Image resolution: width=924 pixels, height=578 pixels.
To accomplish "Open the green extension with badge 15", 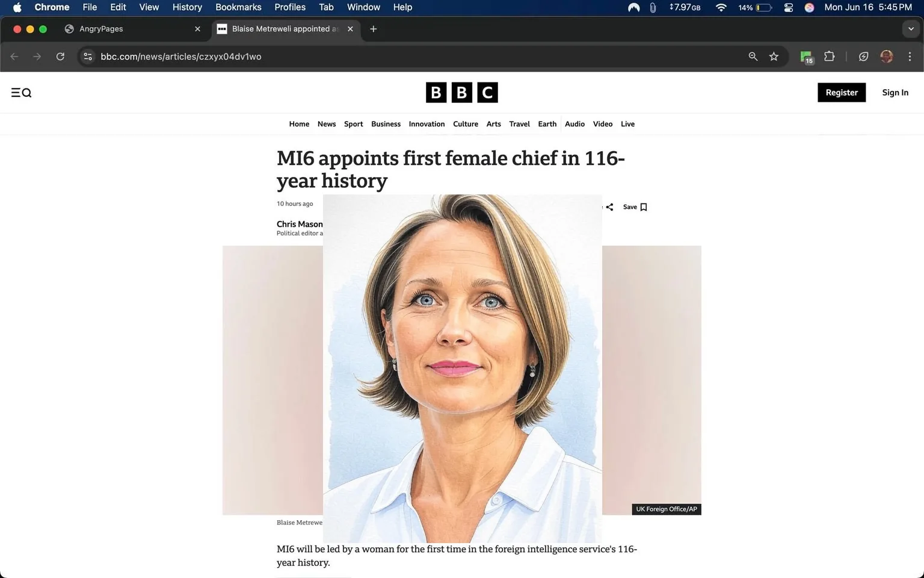I will [x=805, y=56].
